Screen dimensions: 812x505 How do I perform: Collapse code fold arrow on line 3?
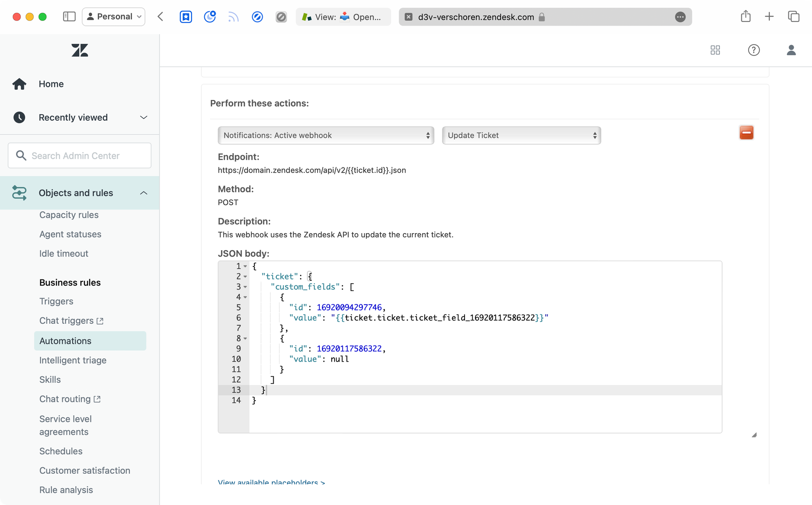tap(245, 287)
